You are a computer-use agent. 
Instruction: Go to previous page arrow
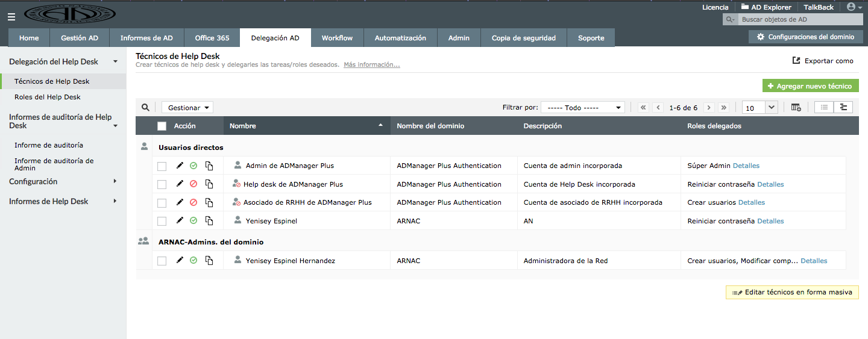click(x=658, y=107)
